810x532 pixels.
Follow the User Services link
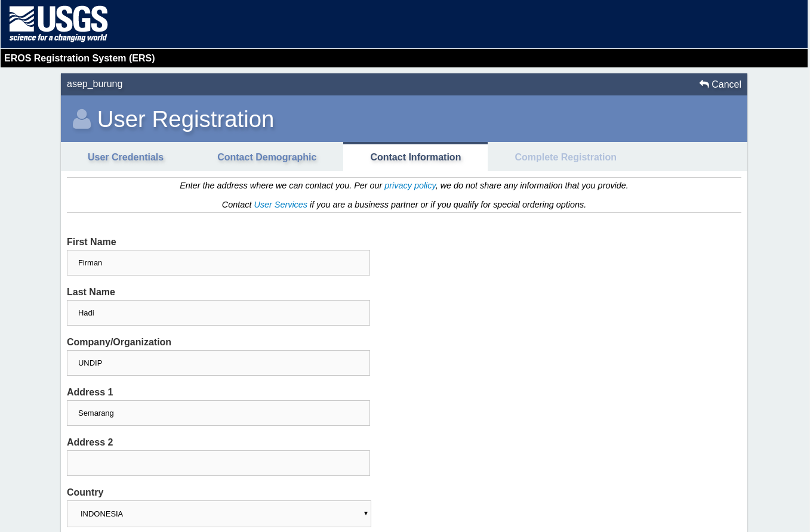[x=281, y=205]
